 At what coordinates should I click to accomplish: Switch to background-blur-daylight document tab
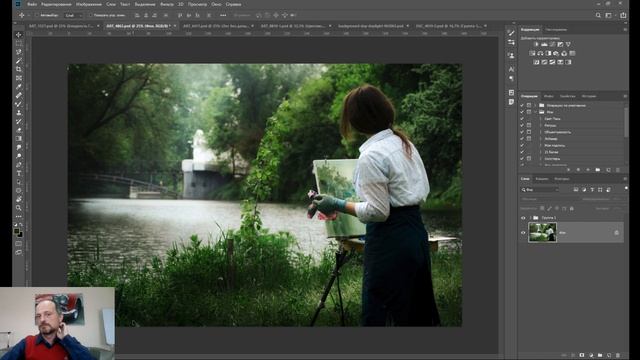371,26
